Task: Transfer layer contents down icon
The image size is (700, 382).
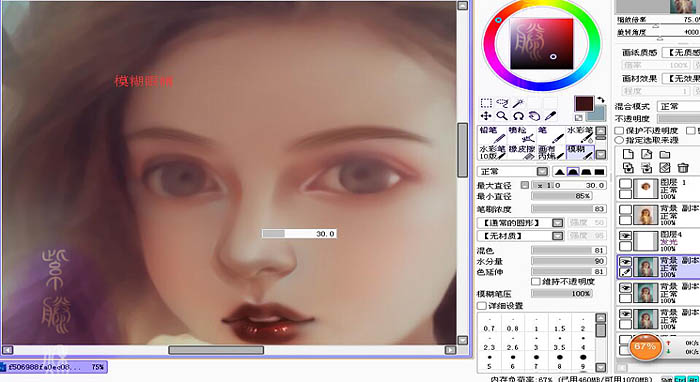Action: [628, 168]
